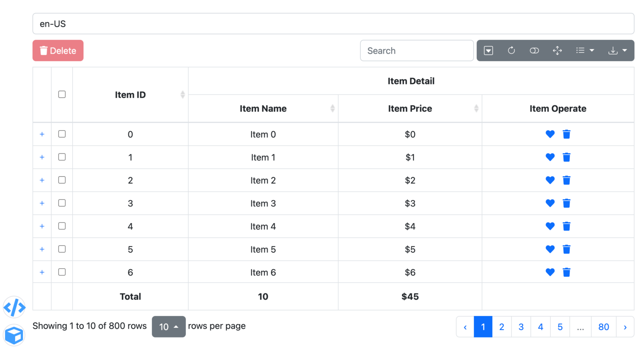Open the 10 rows per page dropdown

point(169,327)
